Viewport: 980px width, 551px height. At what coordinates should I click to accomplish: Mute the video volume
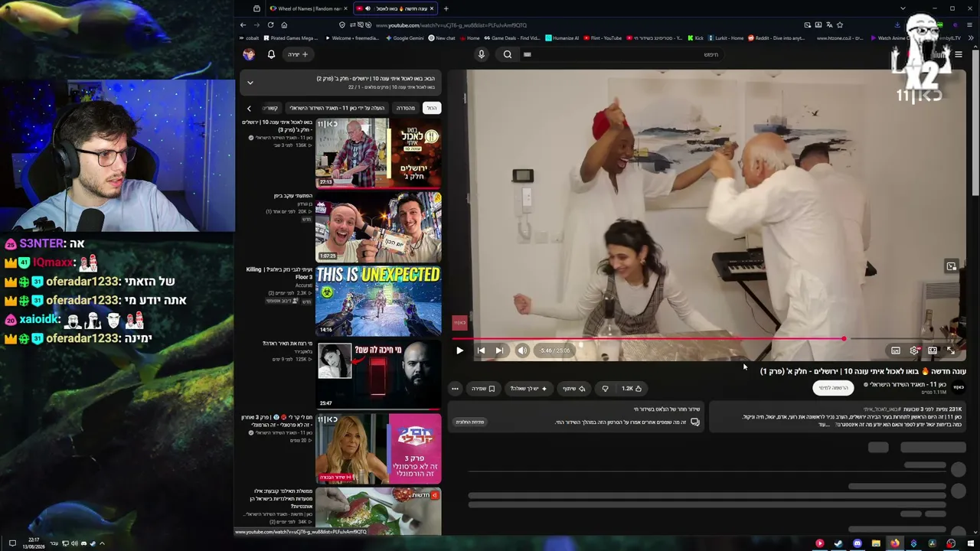[x=522, y=350]
